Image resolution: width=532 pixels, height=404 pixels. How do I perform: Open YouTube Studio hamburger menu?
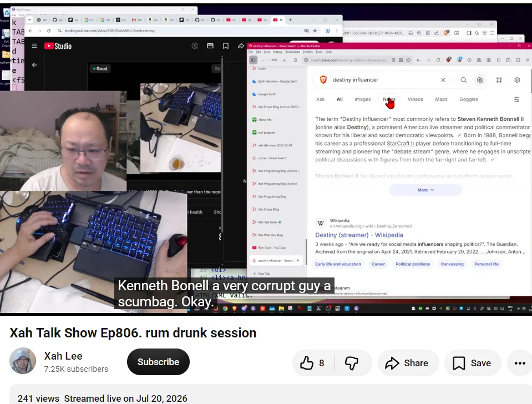[34, 46]
